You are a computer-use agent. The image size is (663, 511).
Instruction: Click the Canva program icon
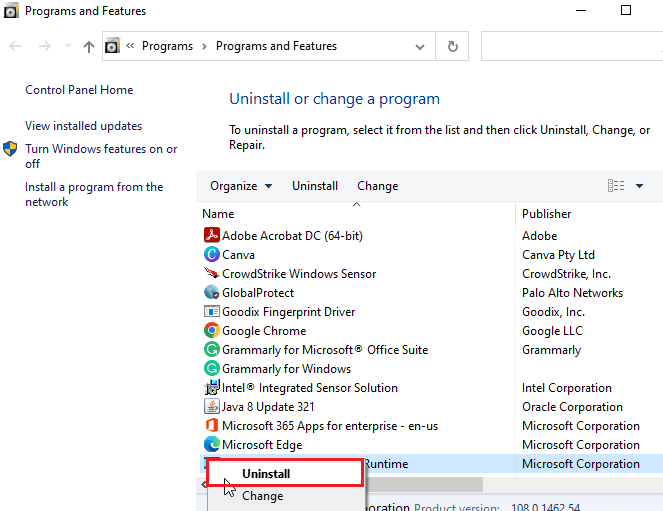point(211,254)
